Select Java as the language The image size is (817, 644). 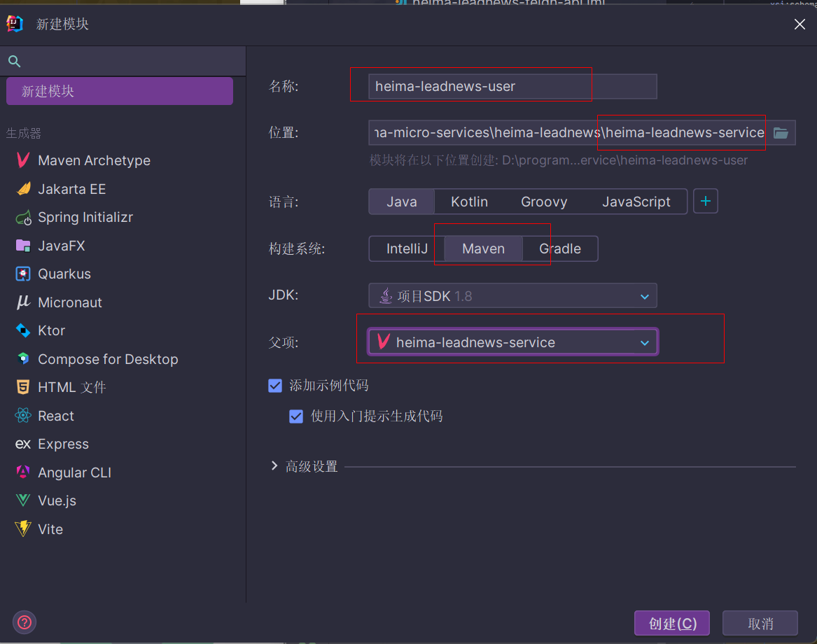point(401,202)
